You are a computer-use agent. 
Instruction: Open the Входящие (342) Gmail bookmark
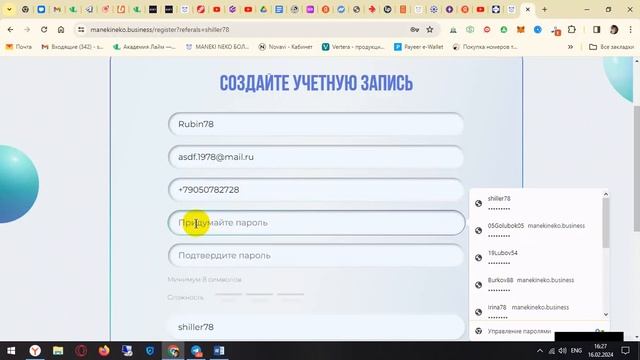click(72, 47)
